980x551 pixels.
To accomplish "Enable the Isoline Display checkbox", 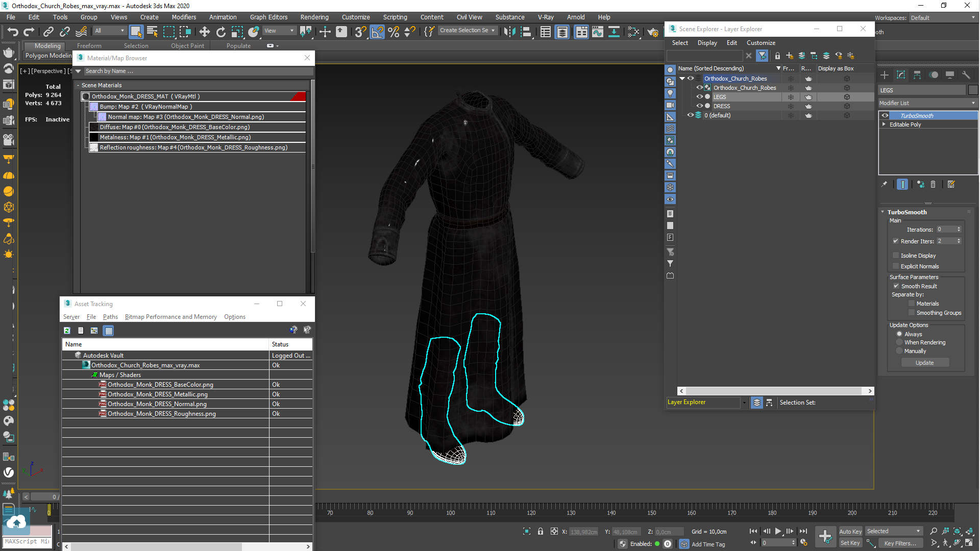I will point(896,255).
